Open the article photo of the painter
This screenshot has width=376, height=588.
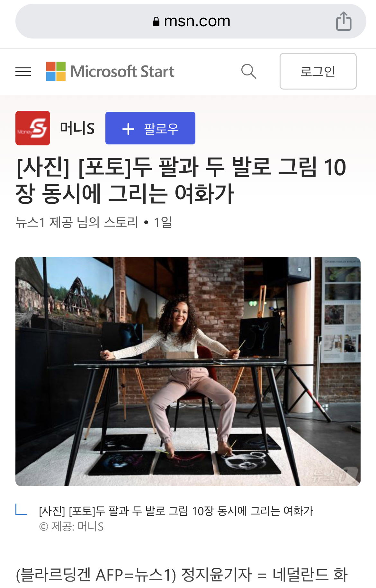[188, 372]
